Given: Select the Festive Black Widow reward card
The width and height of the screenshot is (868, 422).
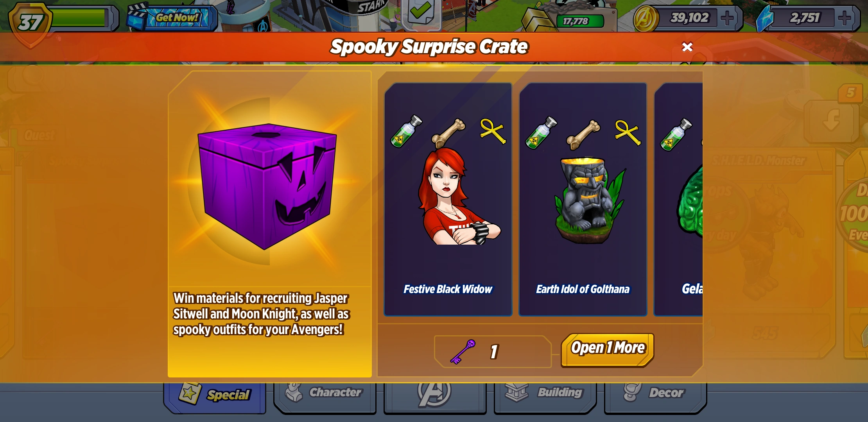Looking at the screenshot, I should (x=448, y=199).
